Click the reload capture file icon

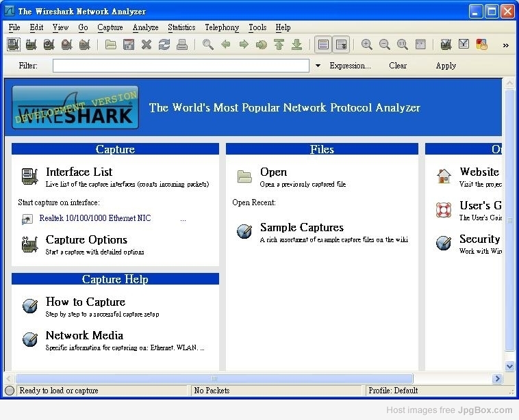(x=164, y=45)
